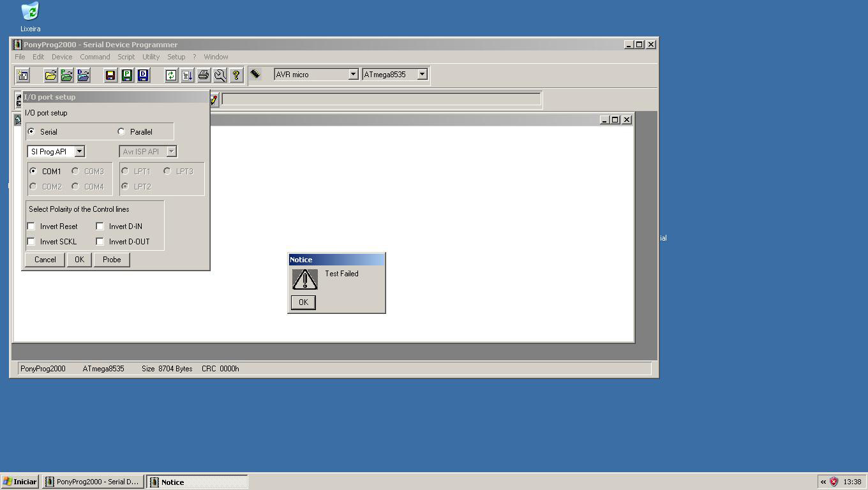The image size is (868, 490).
Task: Click the wrench setup toolbar icon
Action: tap(220, 75)
